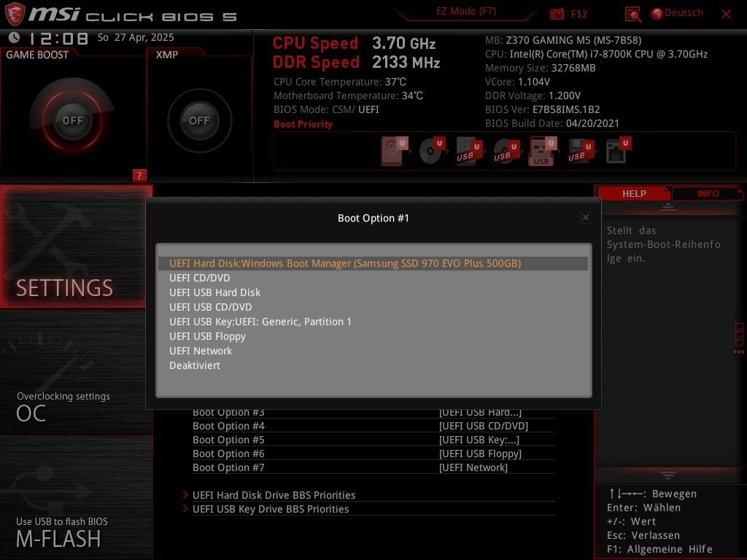Select the highlighted USB key boot priority icon
747x560 pixels.
click(542, 151)
